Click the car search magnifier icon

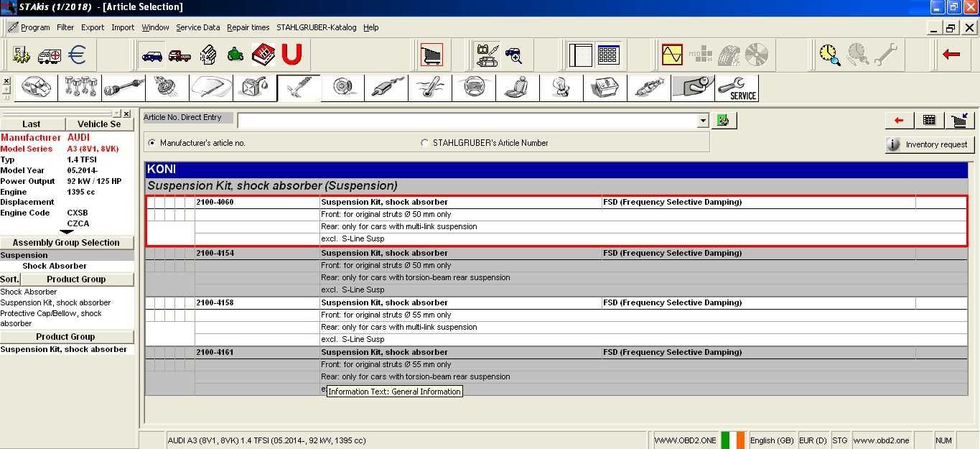click(x=513, y=55)
